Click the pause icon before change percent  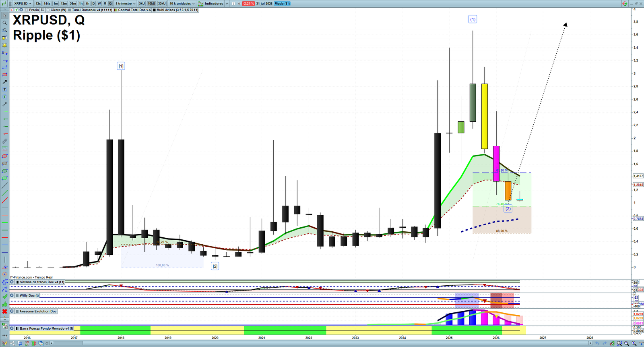(233, 4)
